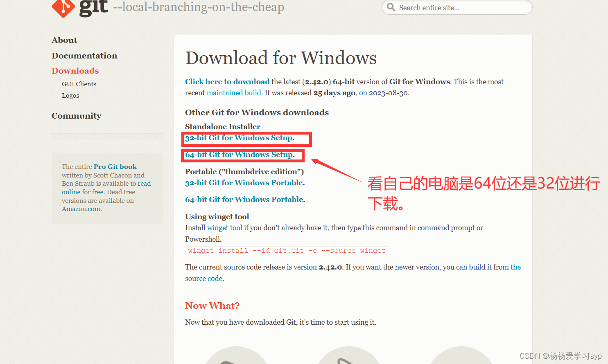Image resolution: width=608 pixels, height=364 pixels.
Task: Open the maintained build link
Action: click(x=234, y=93)
